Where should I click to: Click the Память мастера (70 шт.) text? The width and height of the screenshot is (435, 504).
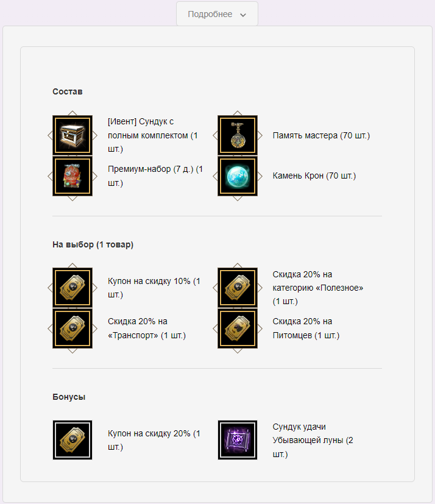coord(321,136)
